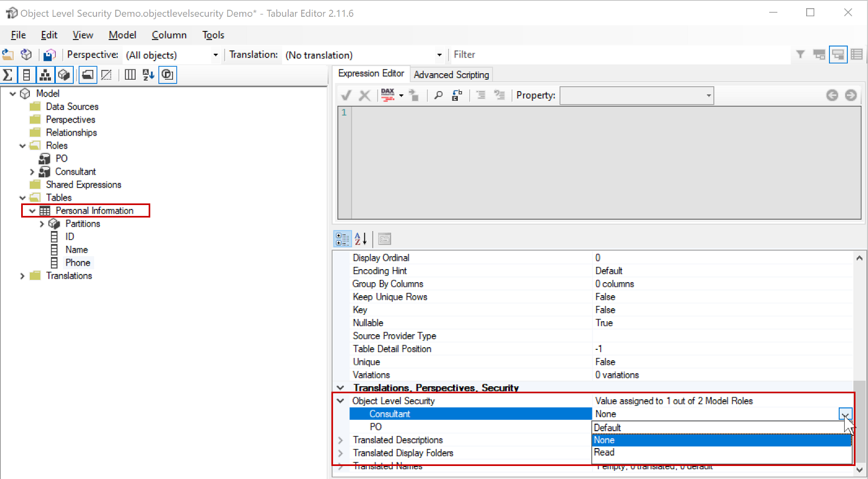868x479 pixels.
Task: Click into the Filter input field
Action: tap(621, 55)
